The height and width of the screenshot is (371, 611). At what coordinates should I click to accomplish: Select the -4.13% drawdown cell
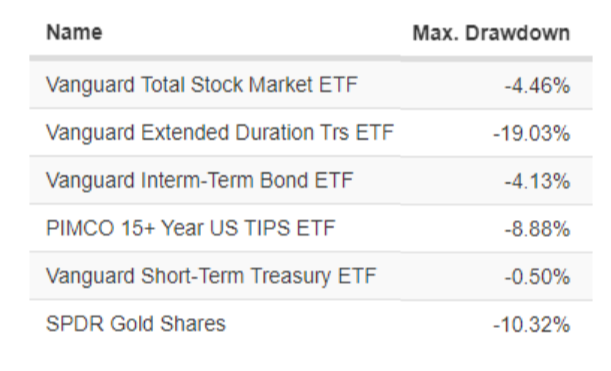[537, 182]
